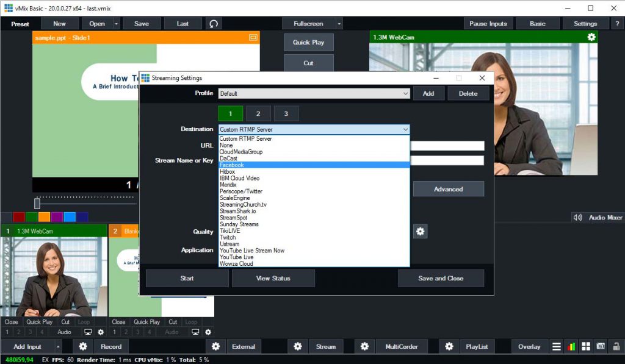This screenshot has height=364, width=625.
Task: Open the gear settings beside External
Action: 215,346
